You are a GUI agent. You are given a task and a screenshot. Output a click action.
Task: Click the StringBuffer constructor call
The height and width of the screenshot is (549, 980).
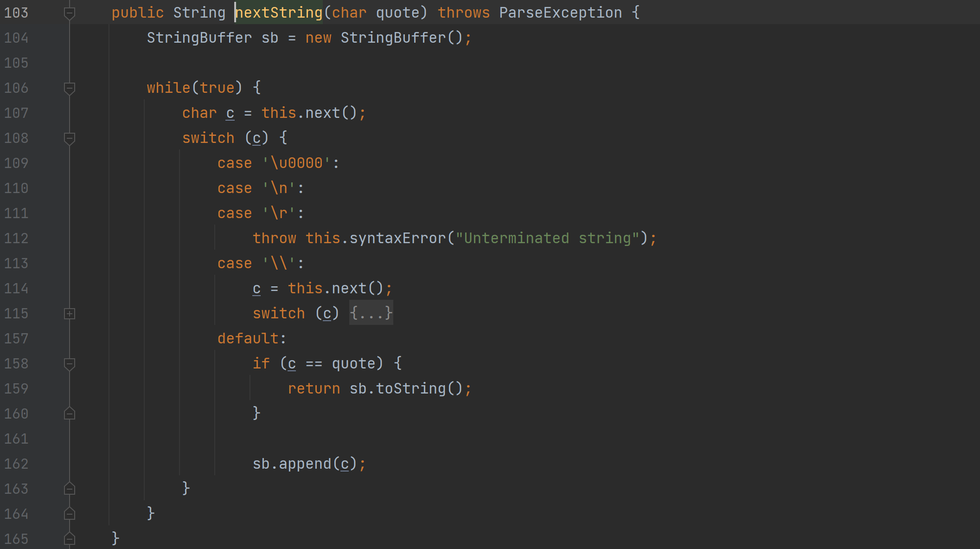[393, 38]
